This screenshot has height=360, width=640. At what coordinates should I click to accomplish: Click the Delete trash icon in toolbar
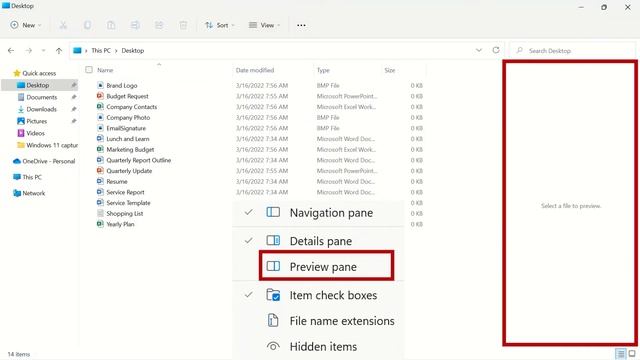pyautogui.click(x=183, y=25)
